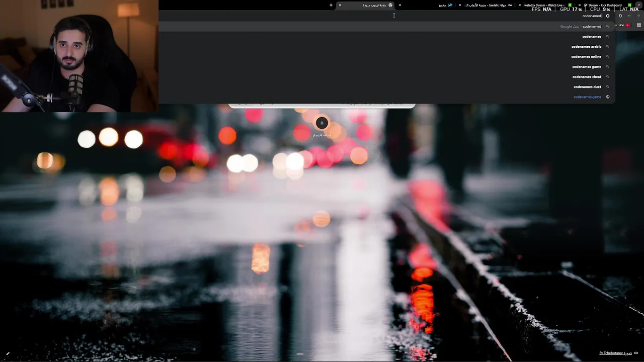This screenshot has height=362, width=644.
Task: Click the add shortcut plus button
Action: pyautogui.click(x=322, y=123)
